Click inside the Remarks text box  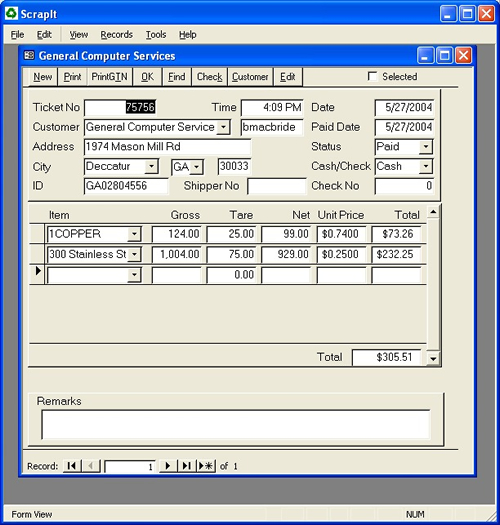tap(236, 424)
